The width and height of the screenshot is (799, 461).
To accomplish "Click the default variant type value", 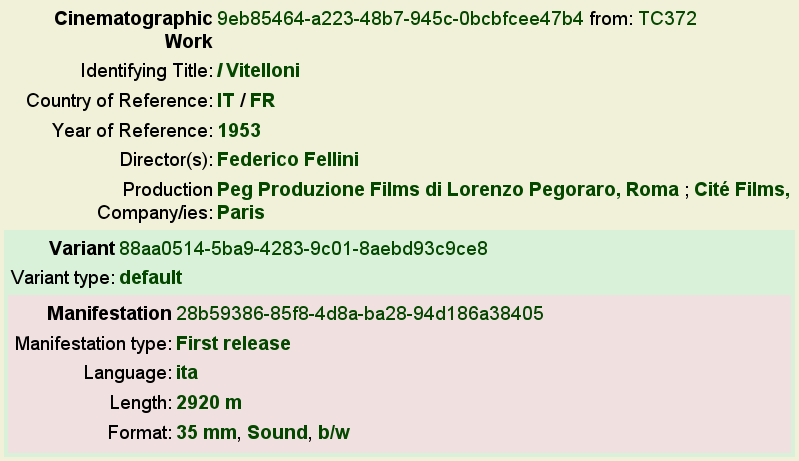I will pos(151,278).
